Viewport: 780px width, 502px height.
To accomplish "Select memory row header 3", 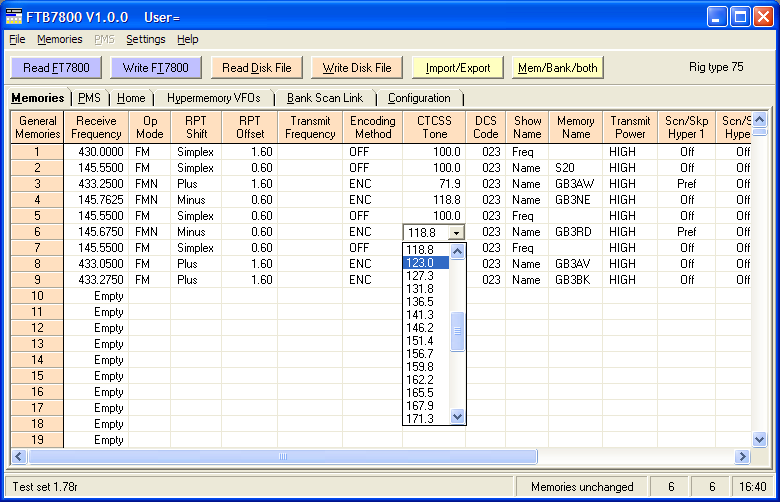I will tap(37, 184).
